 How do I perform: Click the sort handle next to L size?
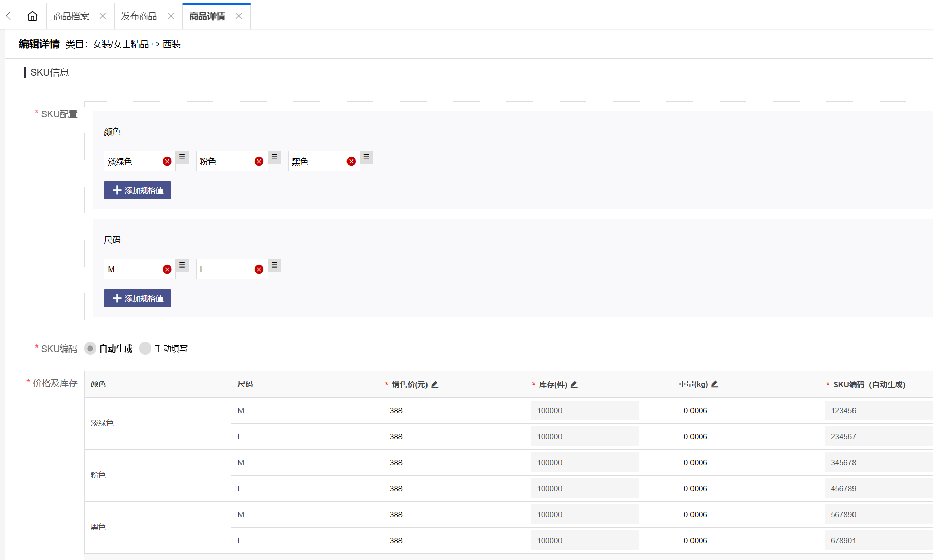tap(274, 265)
